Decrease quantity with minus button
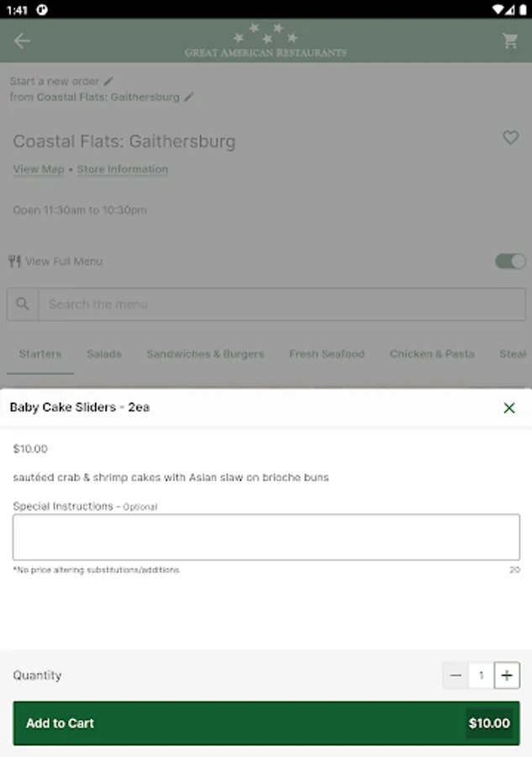 pyautogui.click(x=456, y=675)
